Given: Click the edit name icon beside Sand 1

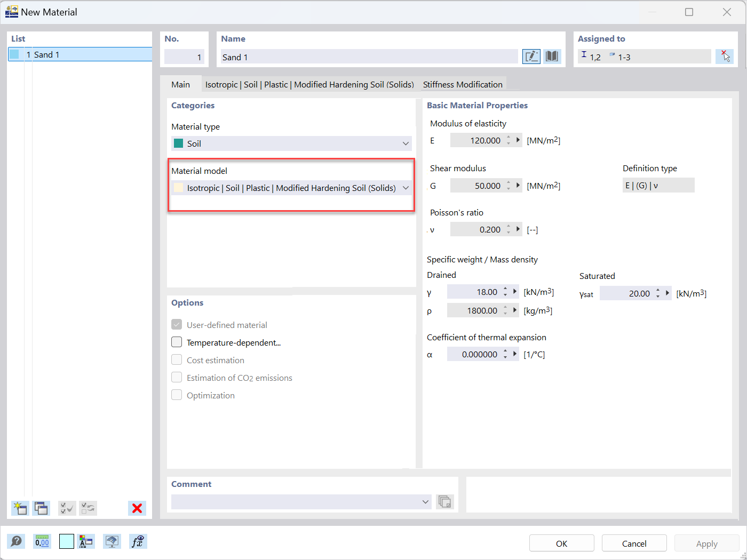Looking at the screenshot, I should [x=531, y=57].
